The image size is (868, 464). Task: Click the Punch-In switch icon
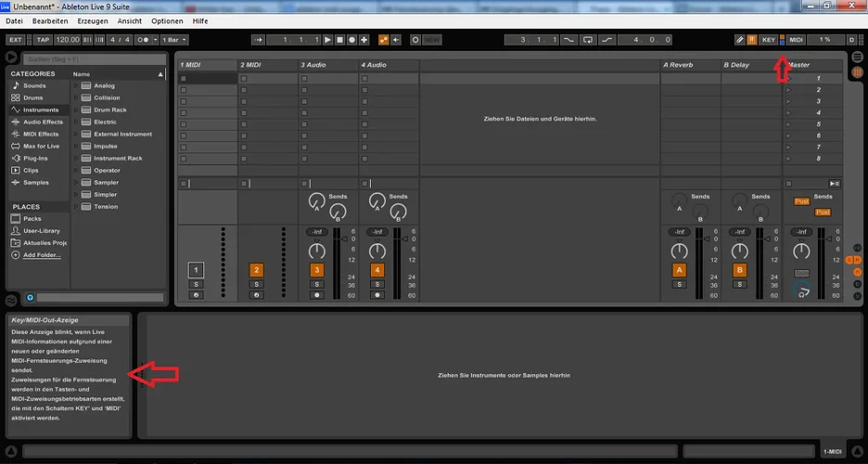click(568, 40)
